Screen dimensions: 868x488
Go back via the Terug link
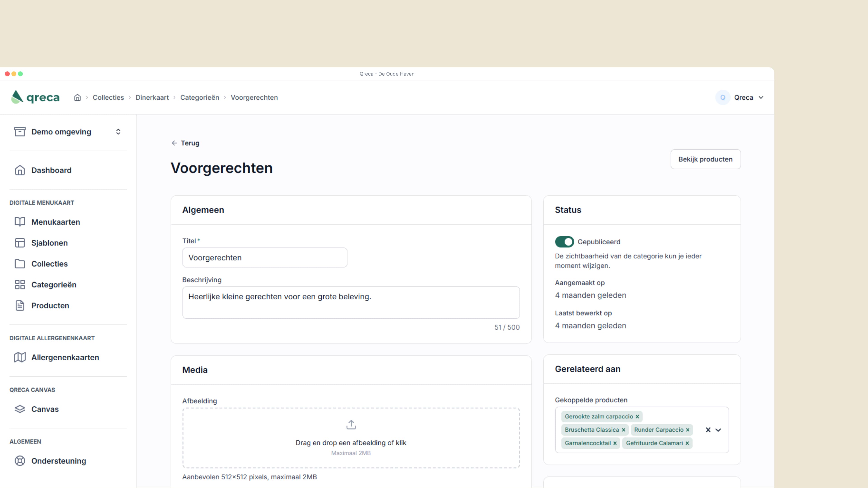(x=185, y=143)
